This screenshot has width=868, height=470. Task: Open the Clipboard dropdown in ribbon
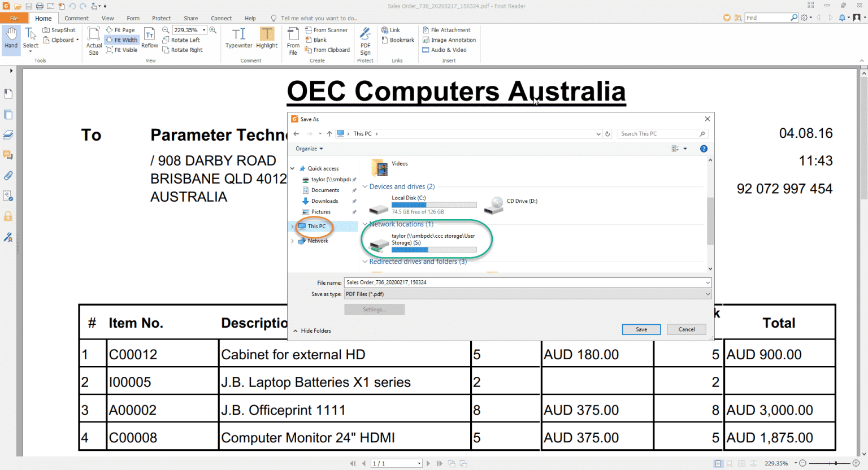60,40
